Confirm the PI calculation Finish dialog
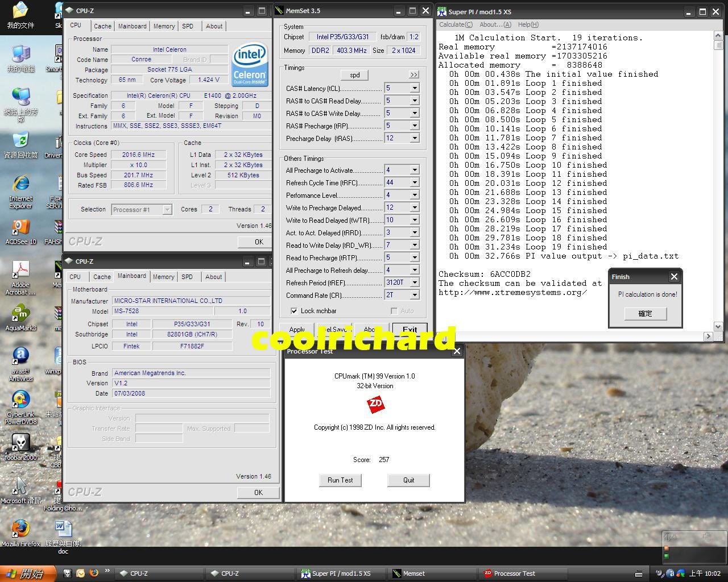728x582 pixels. click(645, 314)
